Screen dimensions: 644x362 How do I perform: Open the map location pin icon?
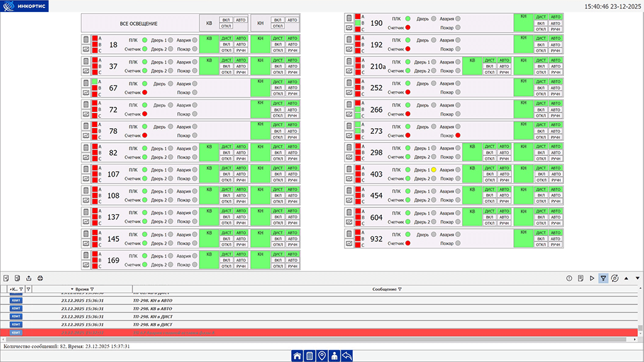(x=322, y=356)
